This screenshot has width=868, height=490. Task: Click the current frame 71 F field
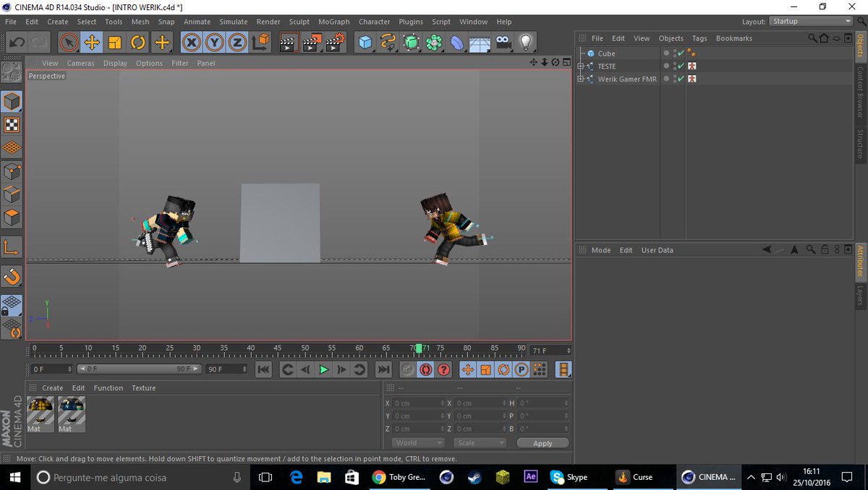click(x=550, y=351)
